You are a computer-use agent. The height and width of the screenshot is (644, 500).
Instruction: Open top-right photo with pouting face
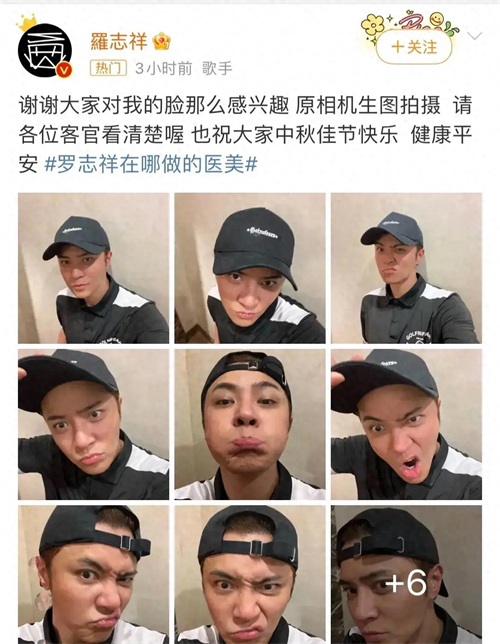[406, 268]
